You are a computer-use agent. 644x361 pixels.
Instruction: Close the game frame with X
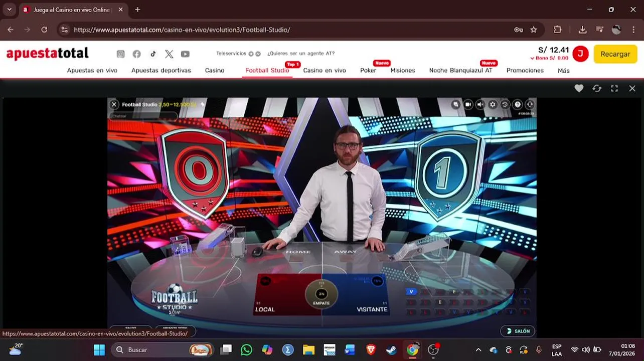[632, 88]
